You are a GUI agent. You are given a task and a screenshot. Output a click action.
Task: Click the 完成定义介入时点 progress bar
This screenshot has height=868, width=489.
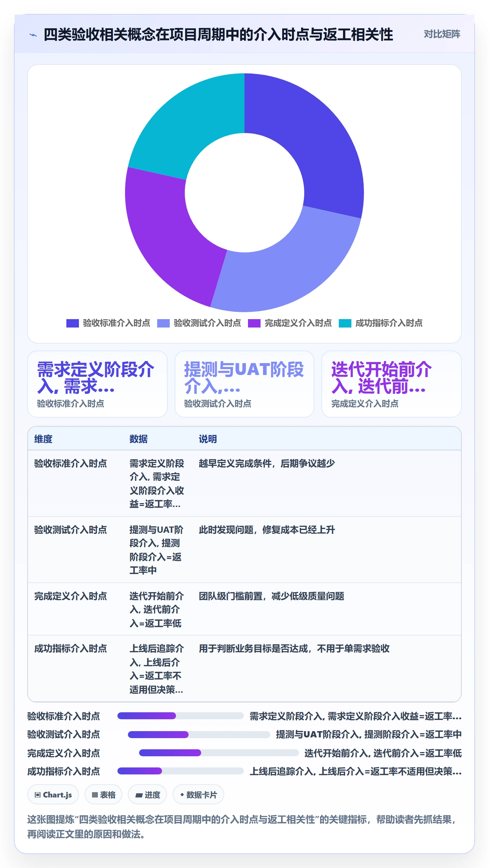219,753
